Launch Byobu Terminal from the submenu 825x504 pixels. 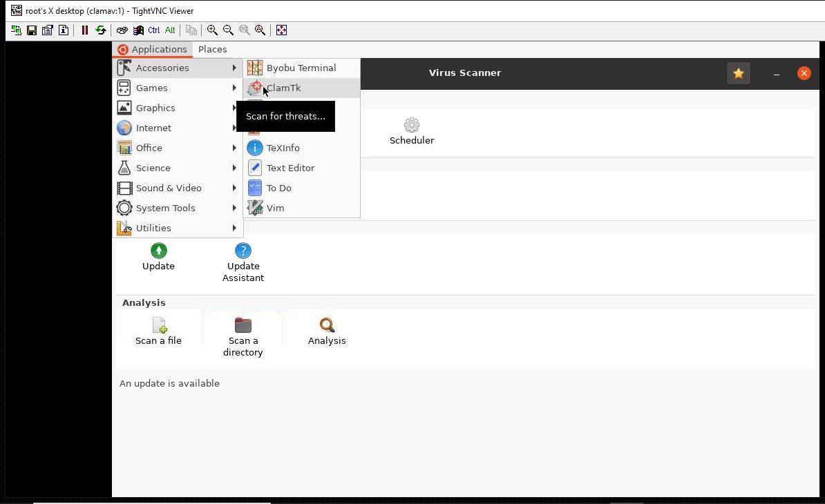coord(301,68)
